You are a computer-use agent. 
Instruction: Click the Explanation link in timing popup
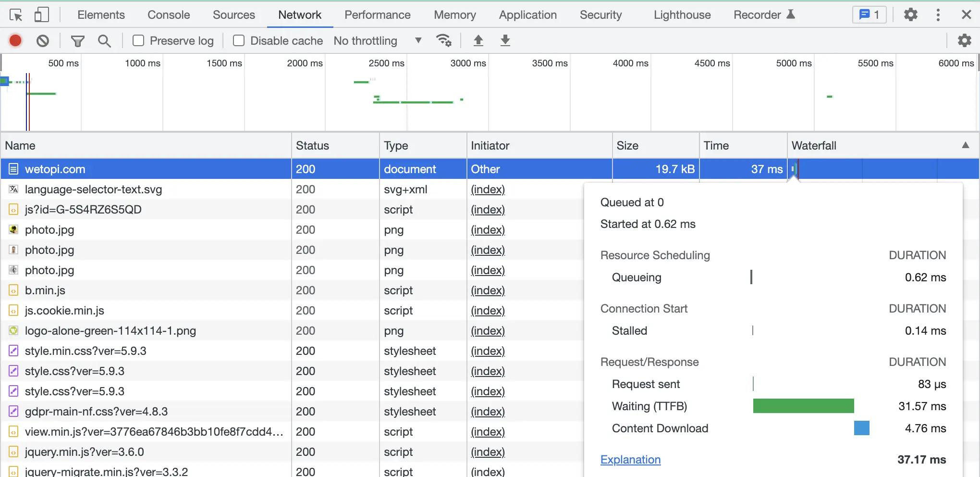click(630, 460)
